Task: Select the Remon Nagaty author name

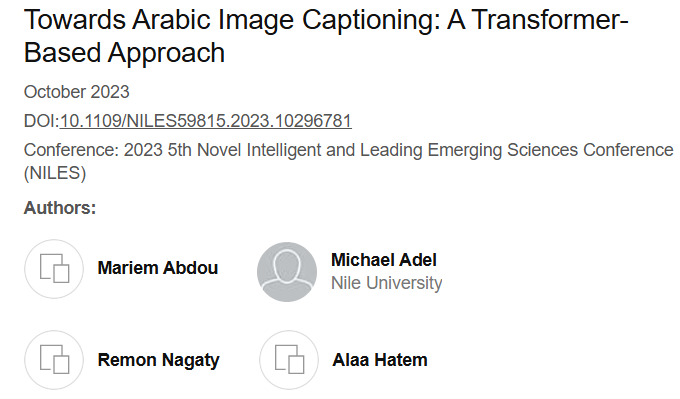Action: pyautogui.click(x=159, y=360)
